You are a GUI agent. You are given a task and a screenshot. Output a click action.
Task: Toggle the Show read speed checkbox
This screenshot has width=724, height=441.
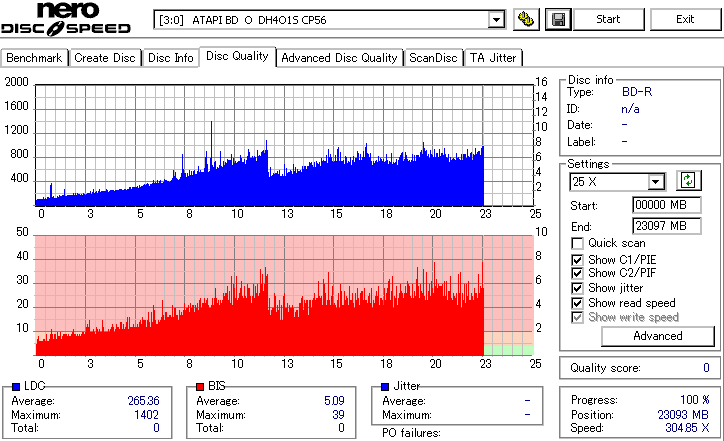[577, 303]
